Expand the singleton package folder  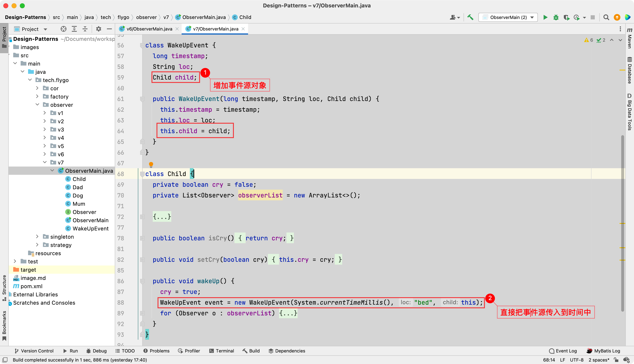tap(37, 237)
